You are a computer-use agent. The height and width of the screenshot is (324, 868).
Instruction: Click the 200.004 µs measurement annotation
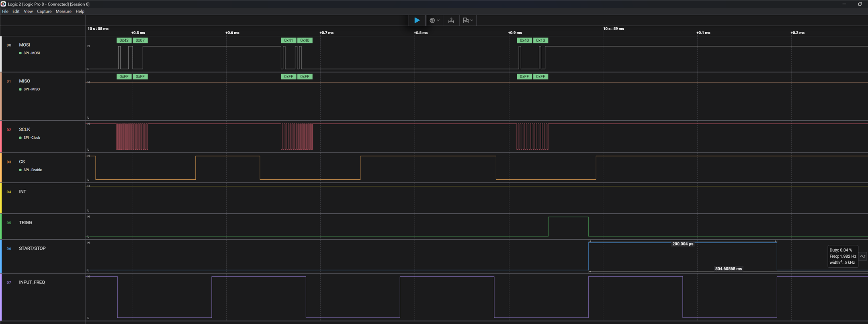click(x=682, y=244)
